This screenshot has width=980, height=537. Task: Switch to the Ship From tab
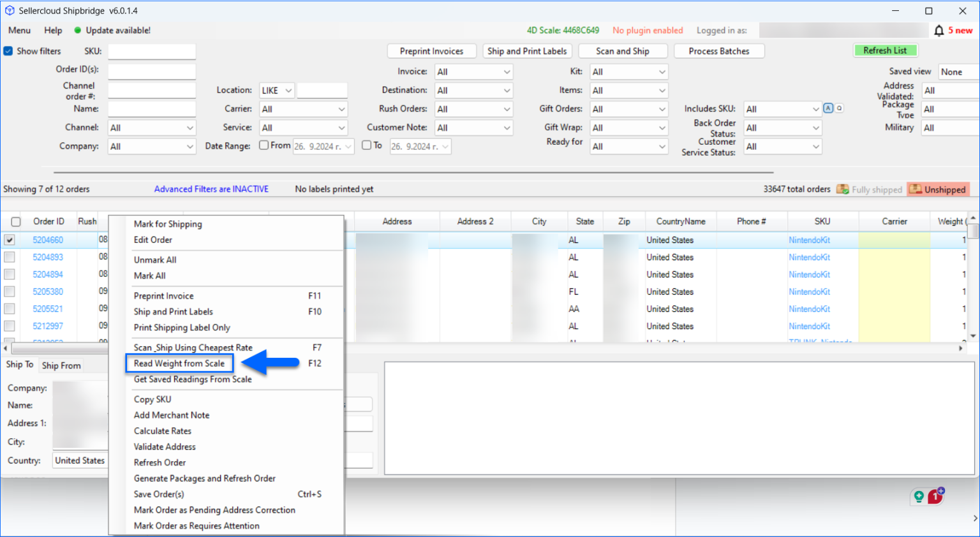coord(61,365)
